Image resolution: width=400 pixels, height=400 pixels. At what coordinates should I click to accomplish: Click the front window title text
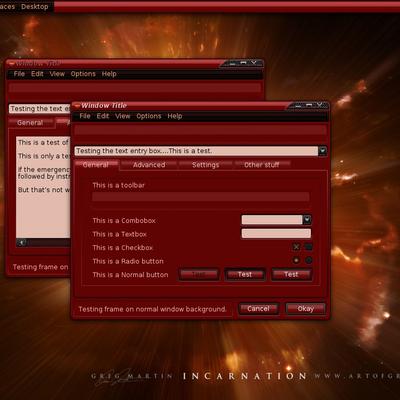104,105
